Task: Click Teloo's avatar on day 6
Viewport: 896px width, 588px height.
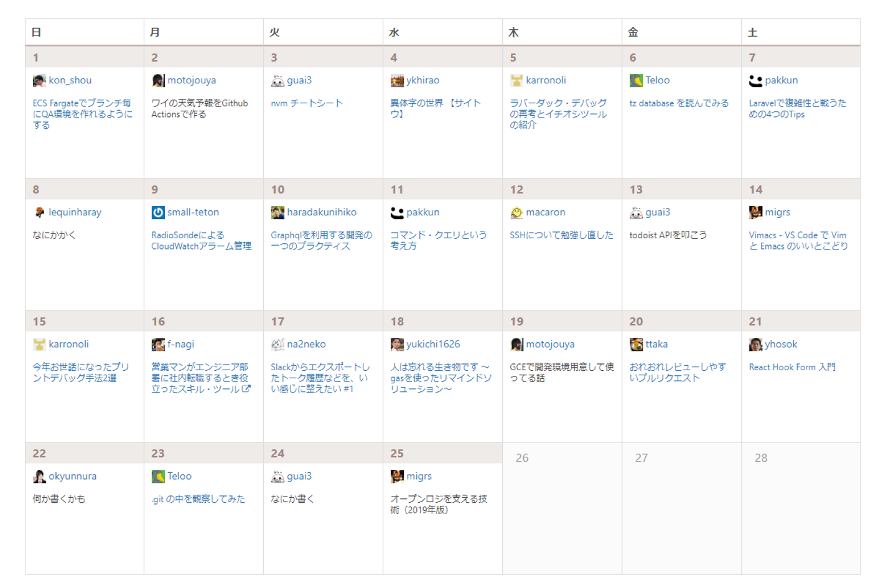Action: (636, 81)
